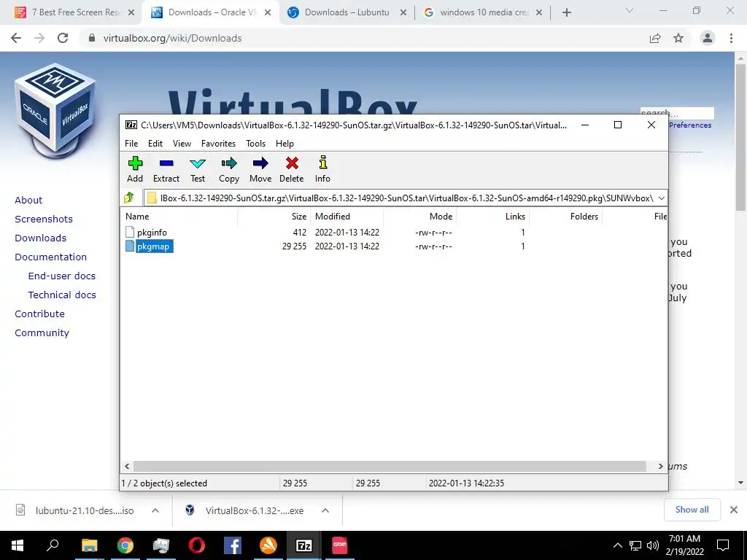Open End-user docs link
The height and width of the screenshot is (560, 747).
[62, 276]
